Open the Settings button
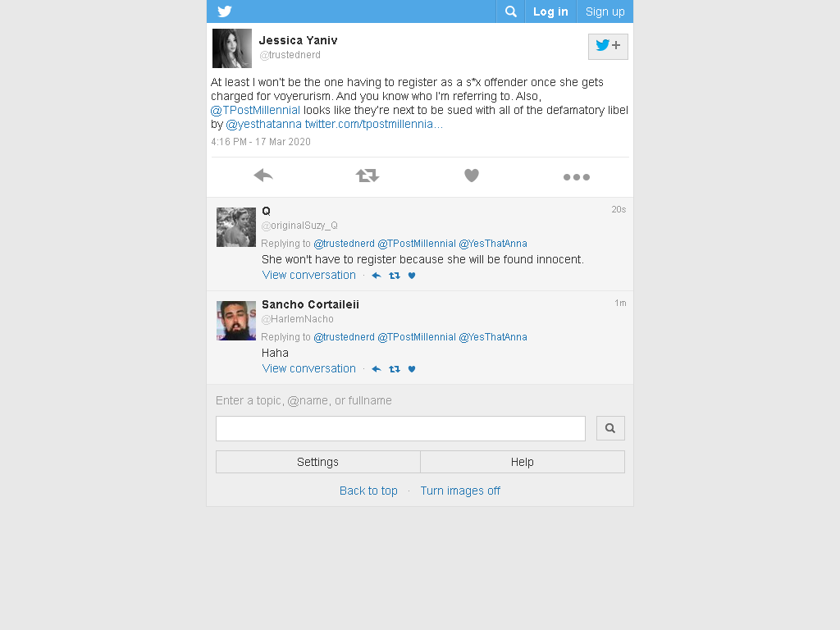 pos(317,462)
